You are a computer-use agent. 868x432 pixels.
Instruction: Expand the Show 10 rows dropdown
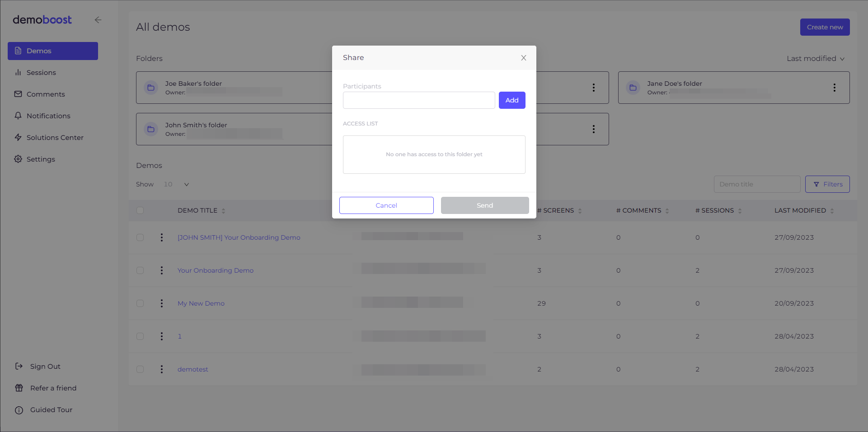[x=186, y=184]
